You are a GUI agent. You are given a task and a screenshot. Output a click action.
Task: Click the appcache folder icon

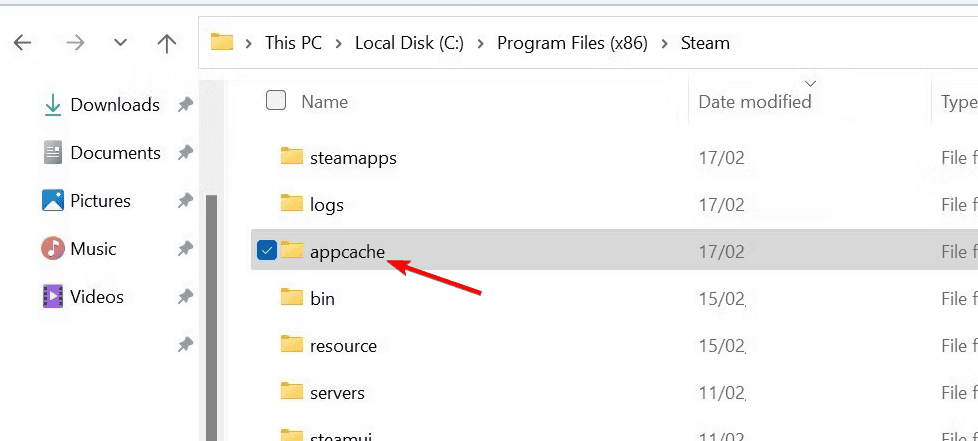[291, 250]
